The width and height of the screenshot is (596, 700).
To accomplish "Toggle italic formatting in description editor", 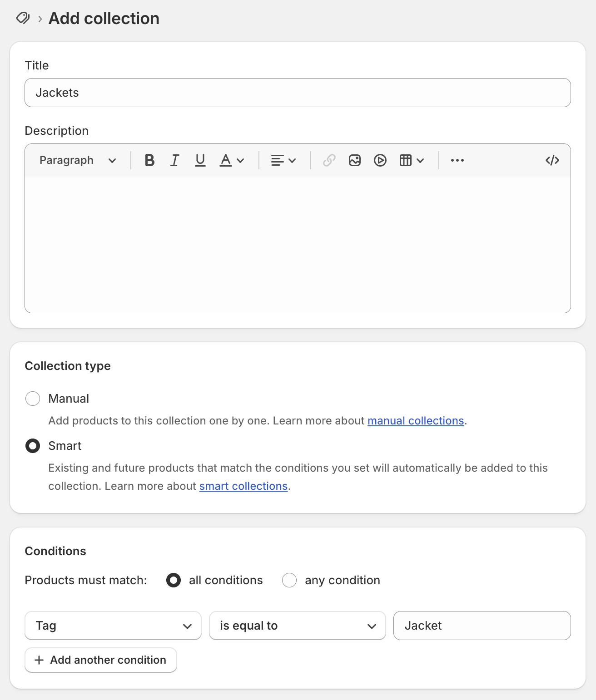I will click(175, 160).
